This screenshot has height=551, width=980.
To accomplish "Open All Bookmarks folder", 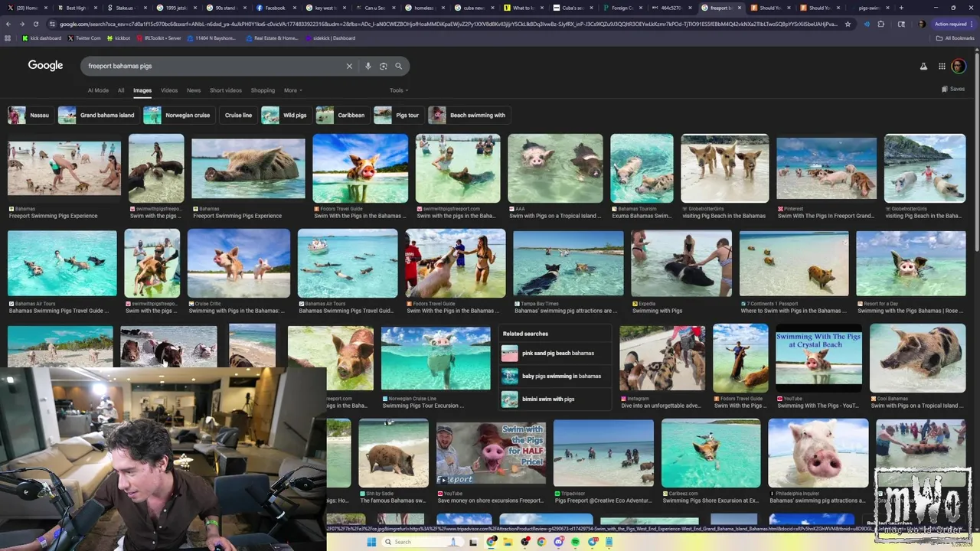I will click(955, 37).
